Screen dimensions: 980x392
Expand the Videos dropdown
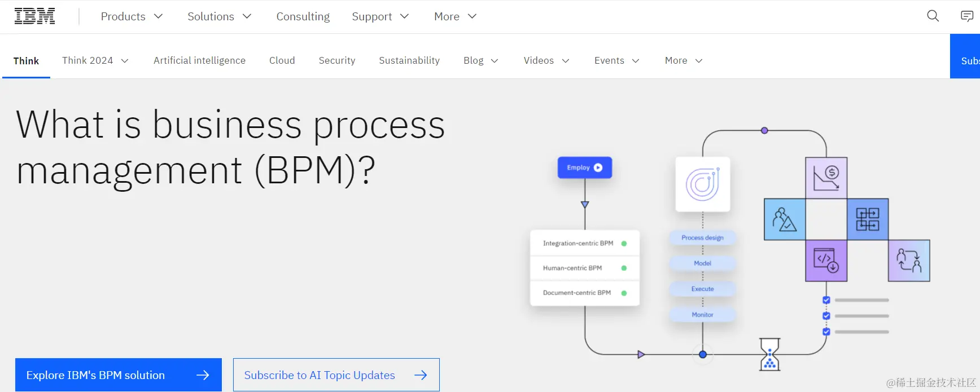546,60
